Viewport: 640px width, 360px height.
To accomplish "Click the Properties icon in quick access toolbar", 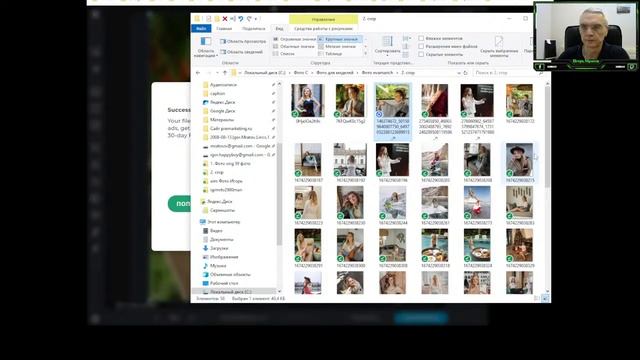I will click(208, 19).
